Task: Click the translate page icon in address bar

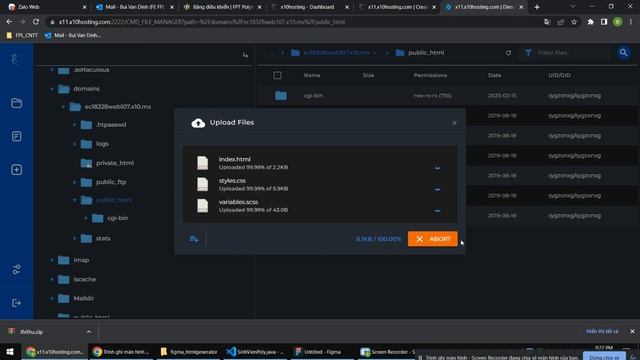Action: [547, 22]
